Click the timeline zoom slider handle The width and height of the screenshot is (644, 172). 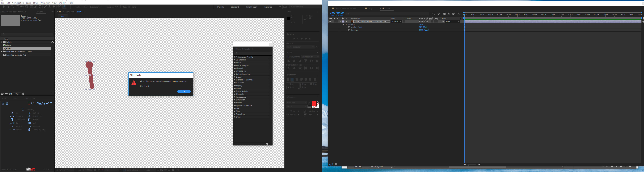pyautogui.click(x=469, y=164)
